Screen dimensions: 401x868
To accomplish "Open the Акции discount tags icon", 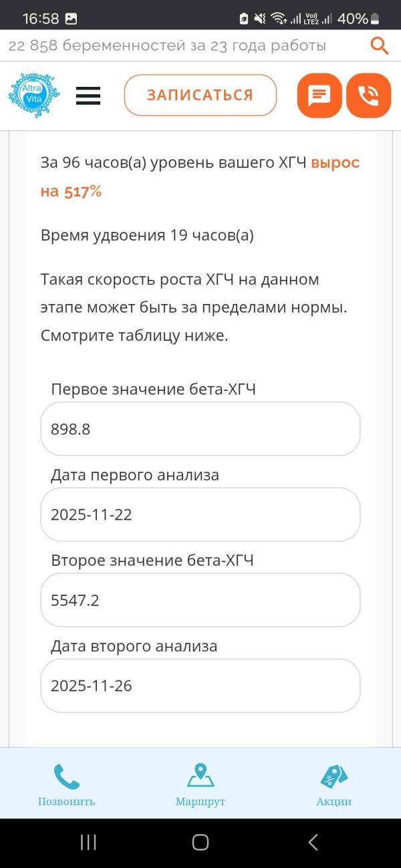I will pos(333,775).
